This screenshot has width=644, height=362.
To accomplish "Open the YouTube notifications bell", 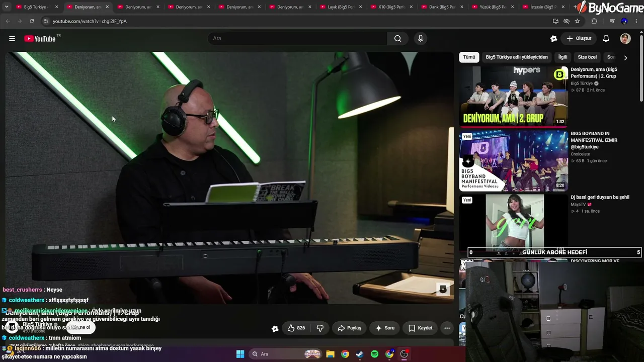I will (x=606, y=39).
